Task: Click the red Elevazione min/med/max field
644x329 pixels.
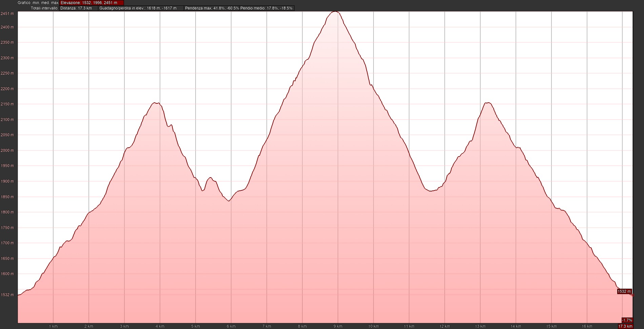Action: click(x=92, y=3)
